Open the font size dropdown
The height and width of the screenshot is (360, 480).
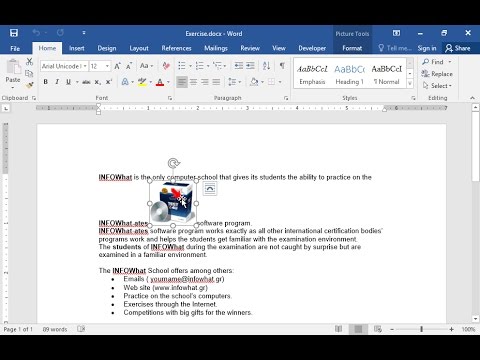107,66
